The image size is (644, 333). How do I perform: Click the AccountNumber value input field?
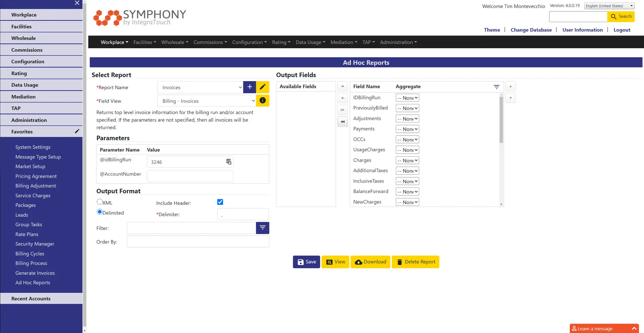pos(190,176)
